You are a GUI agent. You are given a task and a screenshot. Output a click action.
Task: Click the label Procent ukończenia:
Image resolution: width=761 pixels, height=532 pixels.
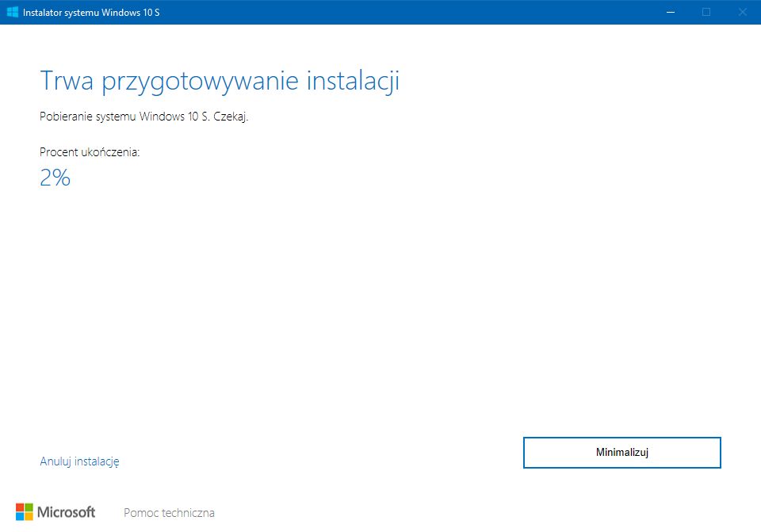click(x=90, y=152)
